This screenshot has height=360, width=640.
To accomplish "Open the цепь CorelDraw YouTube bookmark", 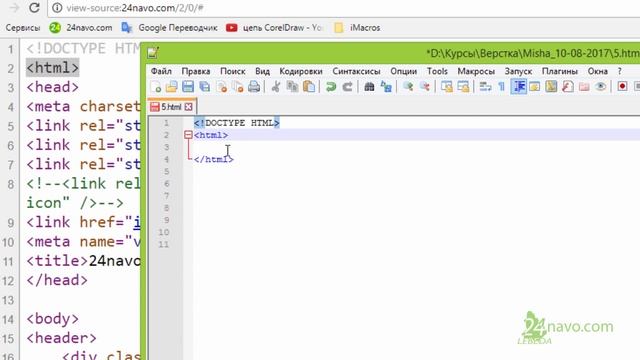I will (x=275, y=28).
